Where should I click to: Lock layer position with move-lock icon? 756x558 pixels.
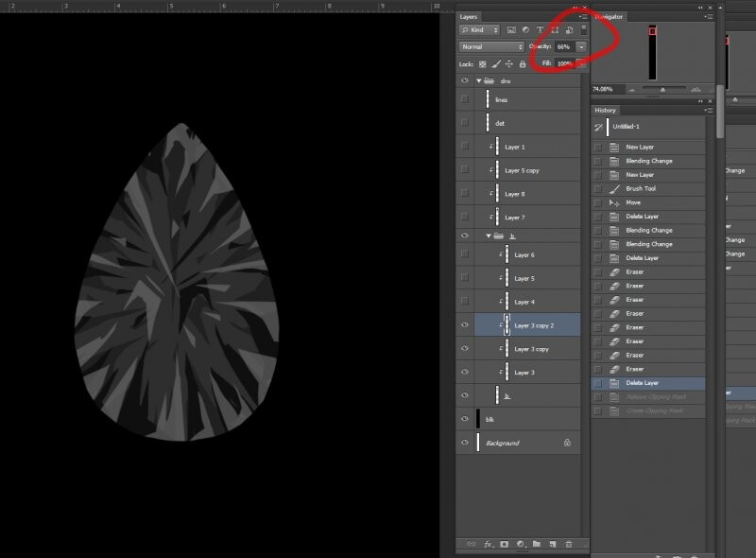click(509, 64)
